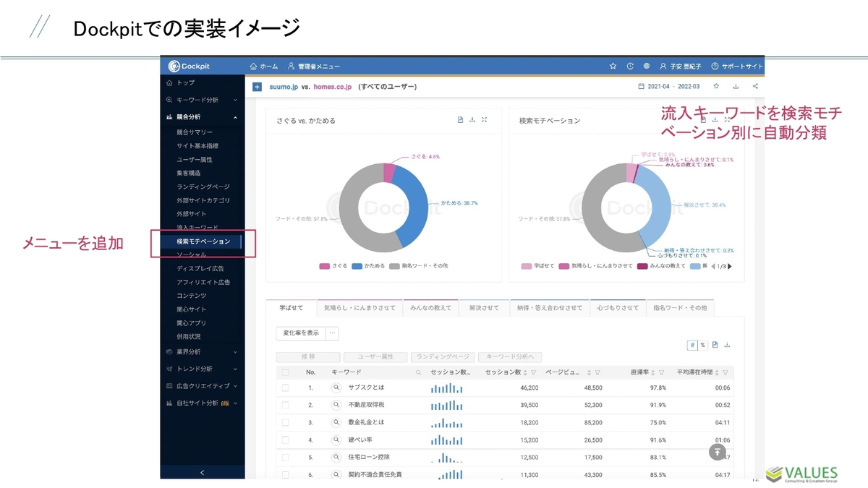Click the star favorite icon in the header

click(611, 65)
